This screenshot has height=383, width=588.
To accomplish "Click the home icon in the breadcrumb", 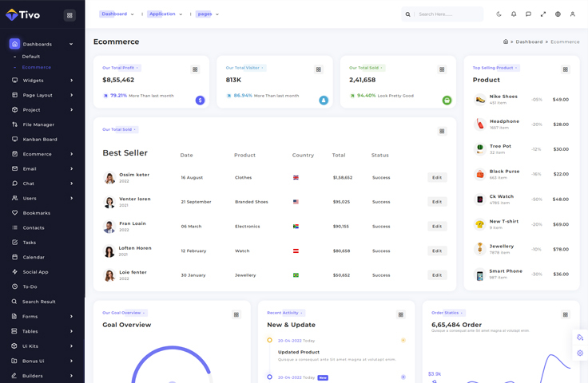I will click(506, 41).
